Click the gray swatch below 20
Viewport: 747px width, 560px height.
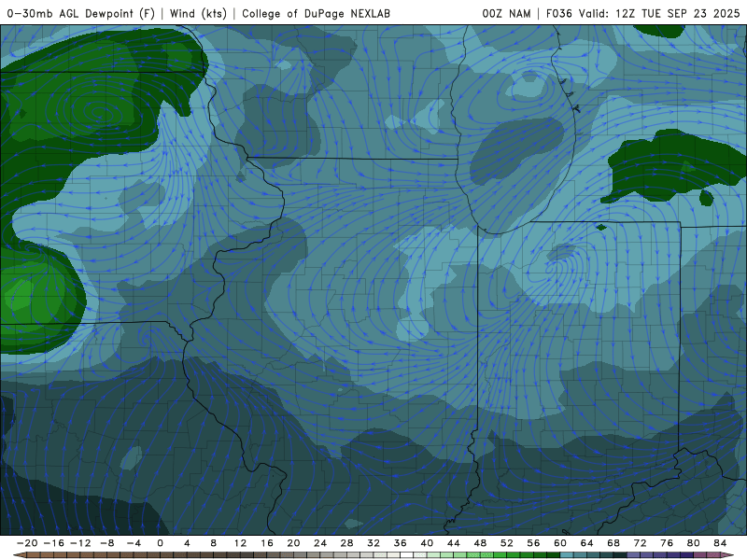click(x=300, y=555)
